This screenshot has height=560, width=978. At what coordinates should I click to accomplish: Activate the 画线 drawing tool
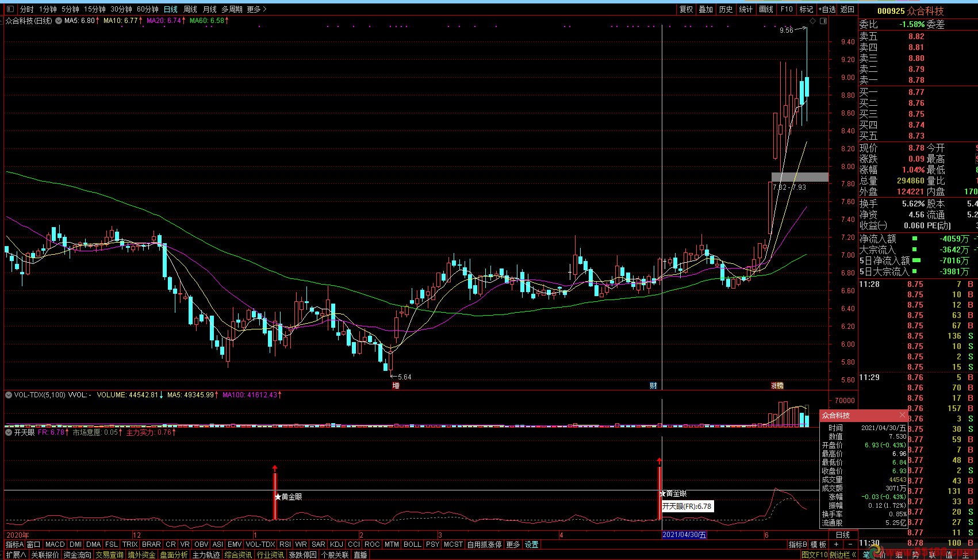(x=766, y=9)
